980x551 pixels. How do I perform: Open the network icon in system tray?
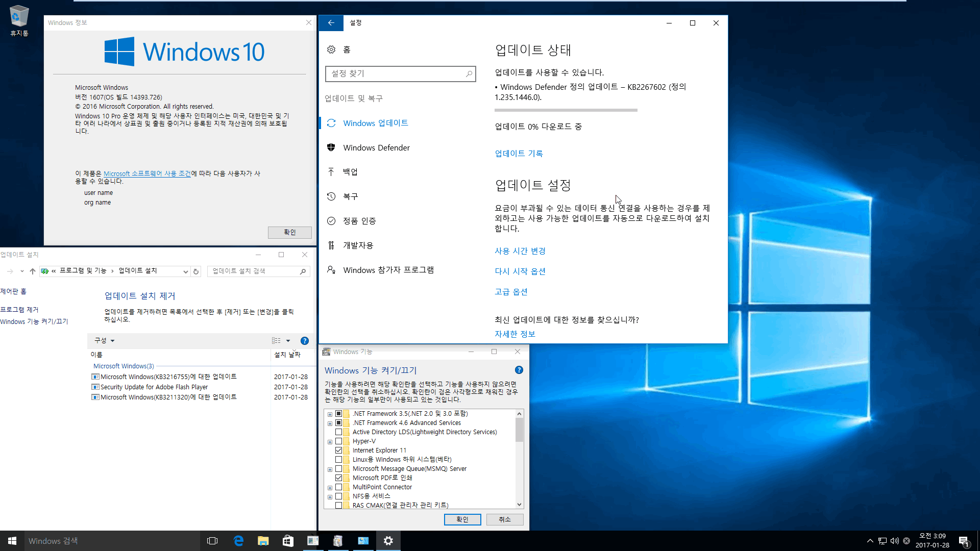pyautogui.click(x=883, y=541)
